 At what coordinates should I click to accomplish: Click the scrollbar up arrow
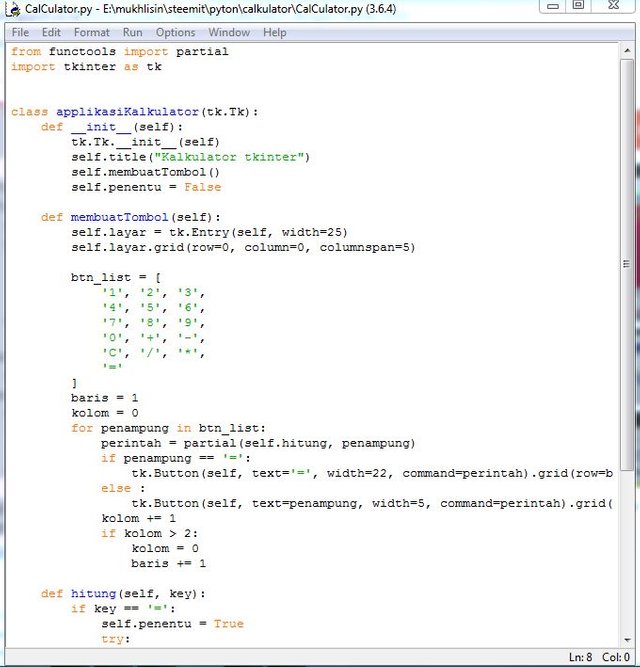point(627,51)
